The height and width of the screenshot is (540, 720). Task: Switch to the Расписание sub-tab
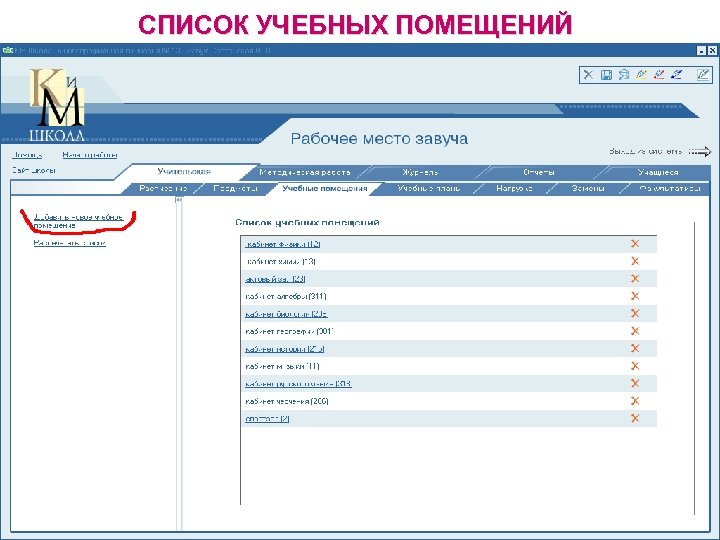[163, 189]
